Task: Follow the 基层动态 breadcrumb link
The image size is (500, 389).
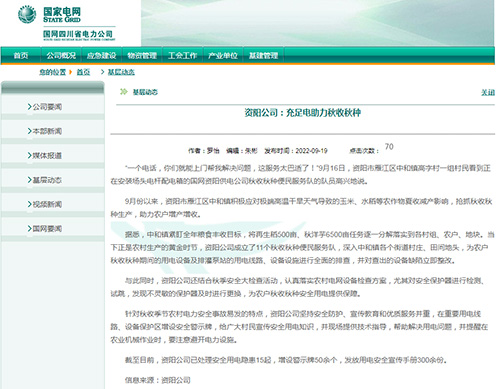Action: tap(121, 72)
